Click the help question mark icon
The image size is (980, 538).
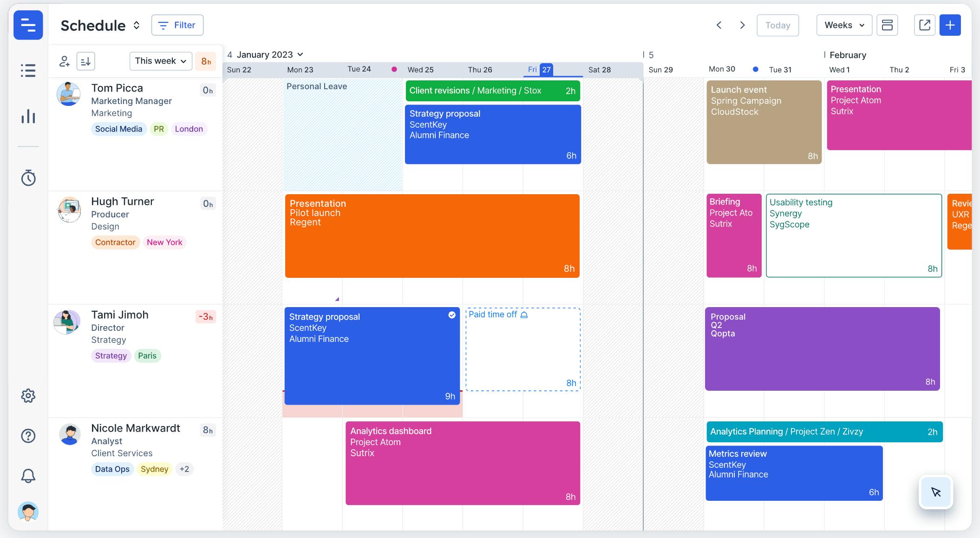(27, 436)
